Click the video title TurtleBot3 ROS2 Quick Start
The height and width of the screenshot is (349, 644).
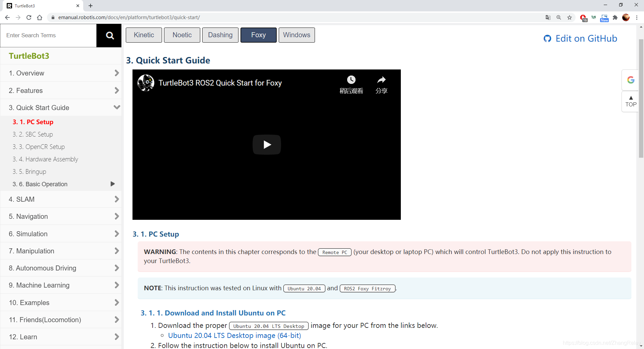point(220,83)
